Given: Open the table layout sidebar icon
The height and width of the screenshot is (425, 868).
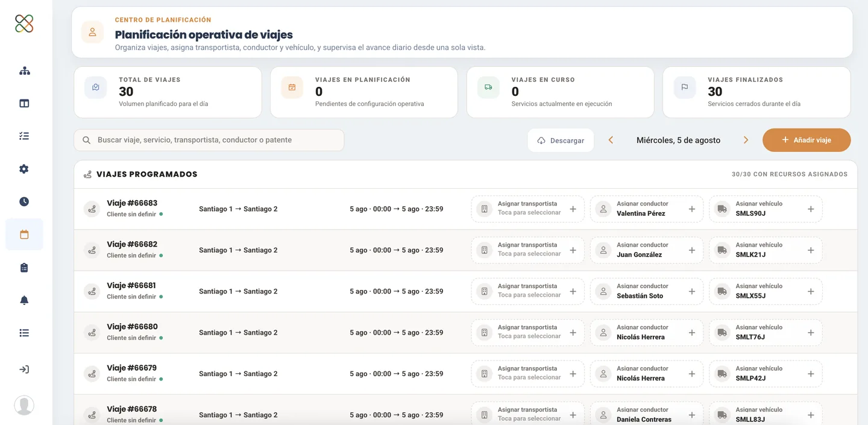Looking at the screenshot, I should coord(24,103).
